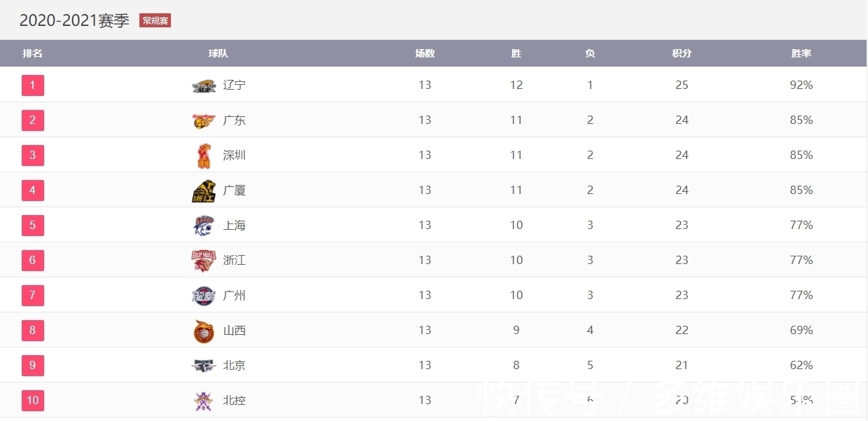Viewport: 868px width, 421px height.
Task: Open the 上海 team name link
Action: pos(235,226)
